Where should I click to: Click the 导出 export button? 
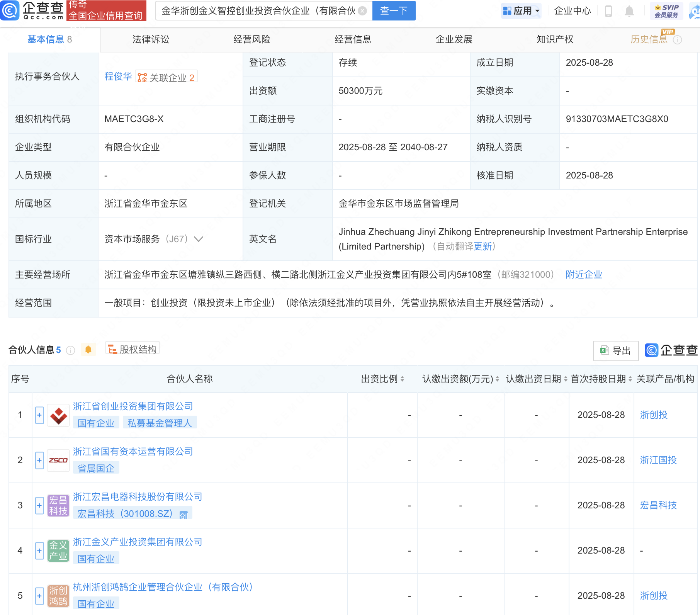click(x=616, y=351)
